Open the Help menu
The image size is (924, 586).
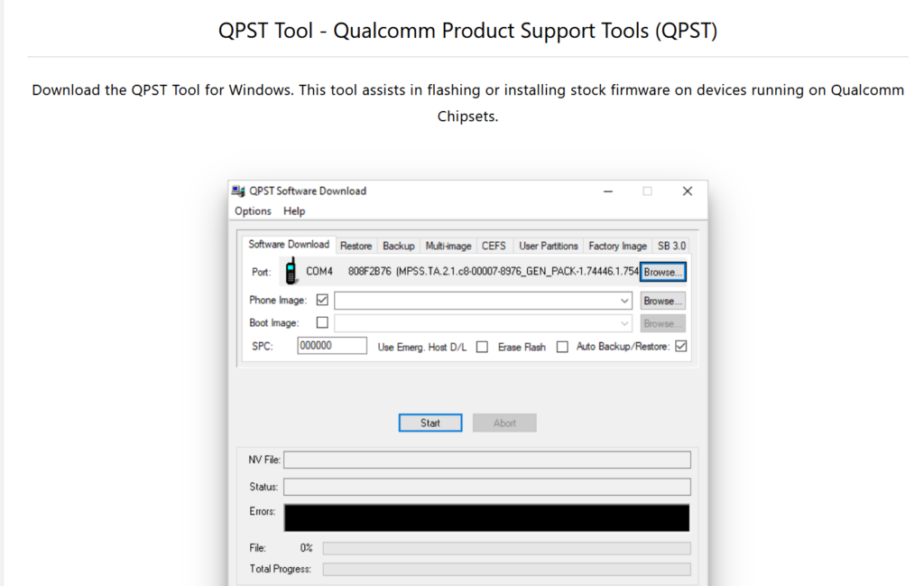294,211
